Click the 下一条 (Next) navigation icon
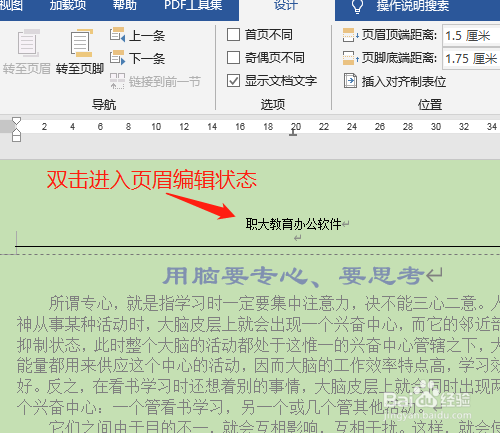 117,58
